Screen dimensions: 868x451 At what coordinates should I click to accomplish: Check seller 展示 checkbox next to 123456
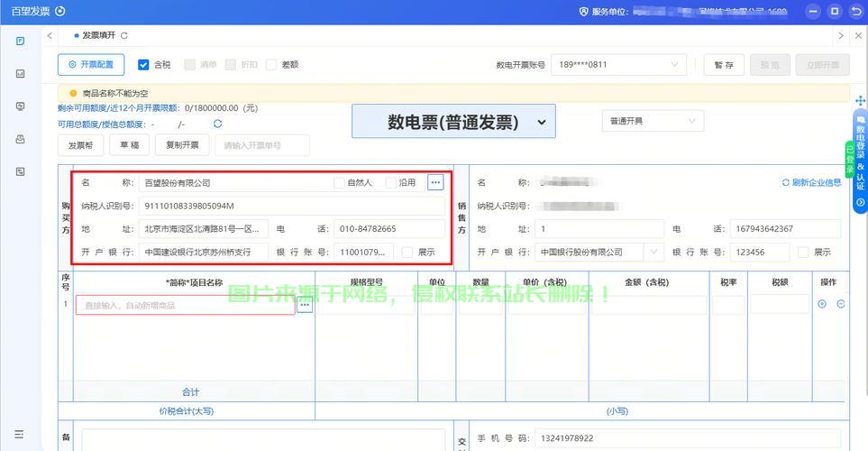tap(803, 252)
